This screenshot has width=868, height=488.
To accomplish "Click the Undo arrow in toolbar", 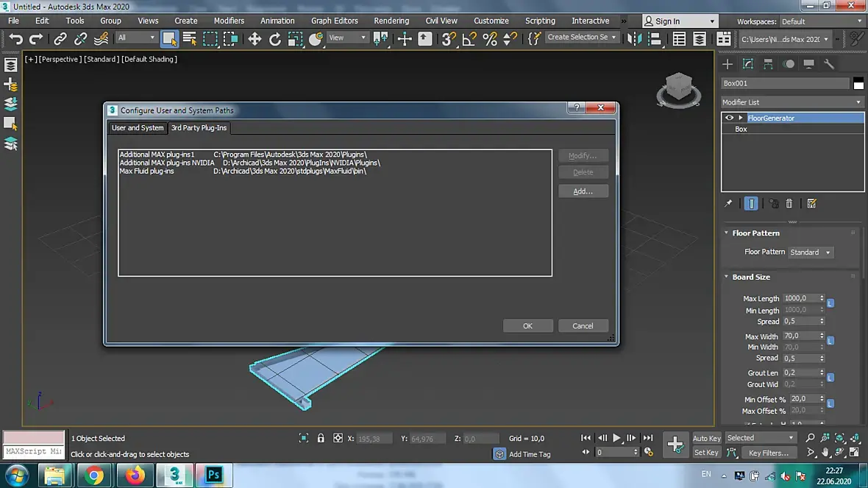I will pyautogui.click(x=15, y=39).
